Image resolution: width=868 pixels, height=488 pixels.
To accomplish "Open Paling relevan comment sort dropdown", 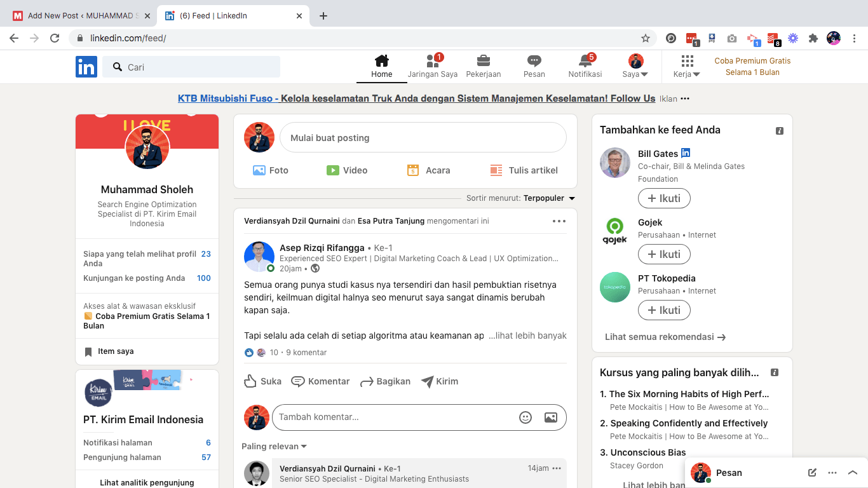I will (x=275, y=446).
